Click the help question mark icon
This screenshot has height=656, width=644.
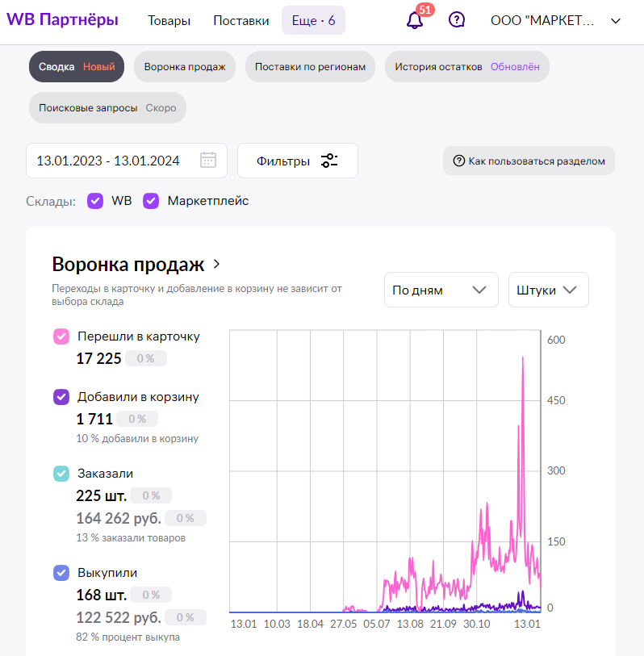[x=457, y=19]
